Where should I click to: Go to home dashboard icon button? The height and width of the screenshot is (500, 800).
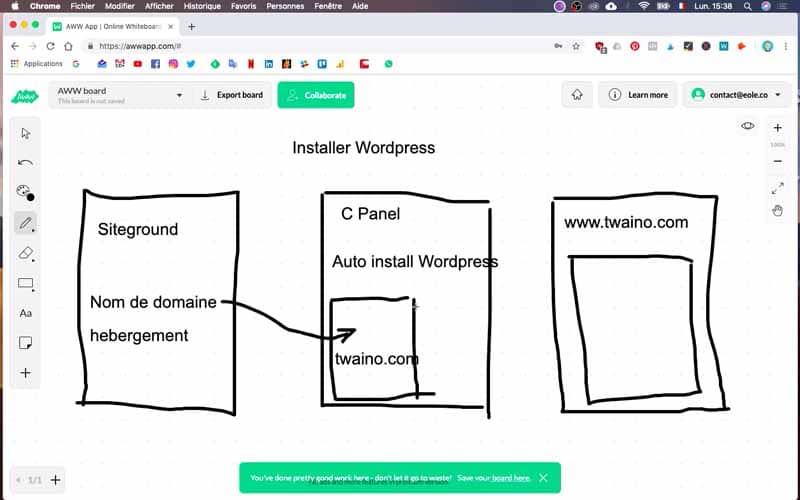577,95
